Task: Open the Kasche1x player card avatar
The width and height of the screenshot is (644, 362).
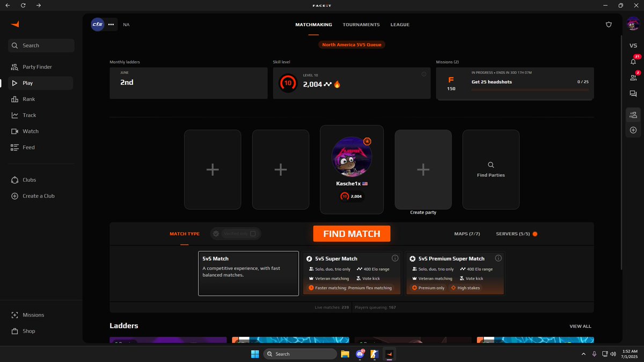Action: click(352, 157)
